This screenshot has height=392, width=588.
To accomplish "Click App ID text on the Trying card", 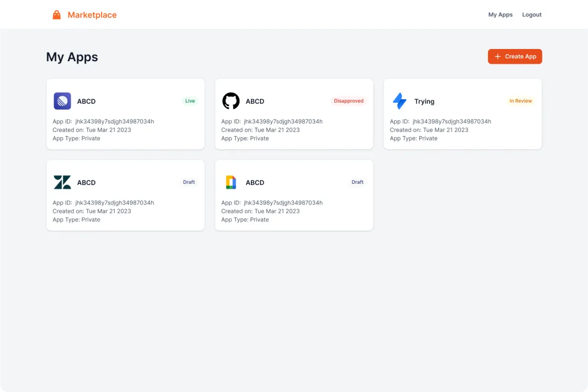I will [440, 121].
